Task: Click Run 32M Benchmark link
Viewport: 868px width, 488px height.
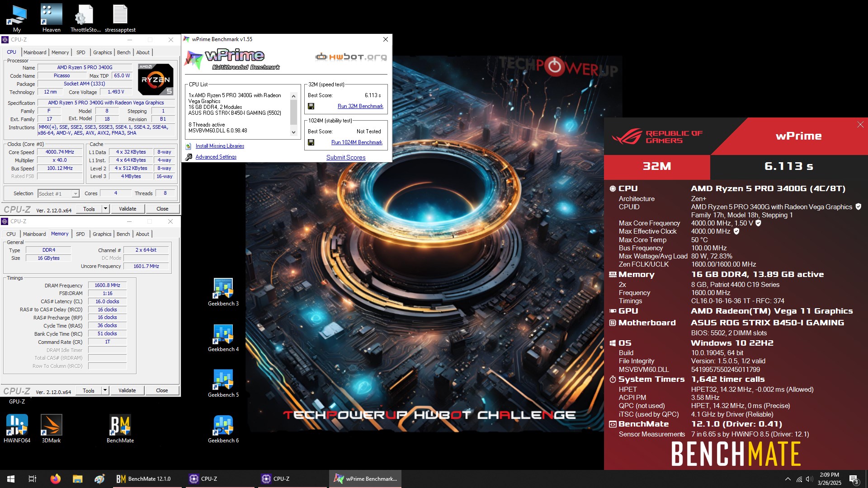Action: tap(360, 106)
